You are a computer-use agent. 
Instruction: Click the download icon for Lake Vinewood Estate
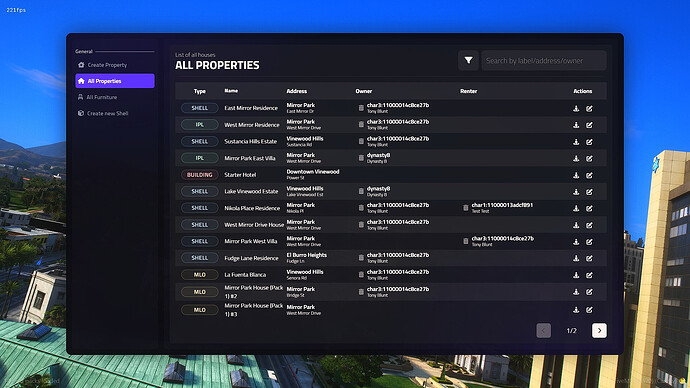tap(576, 192)
